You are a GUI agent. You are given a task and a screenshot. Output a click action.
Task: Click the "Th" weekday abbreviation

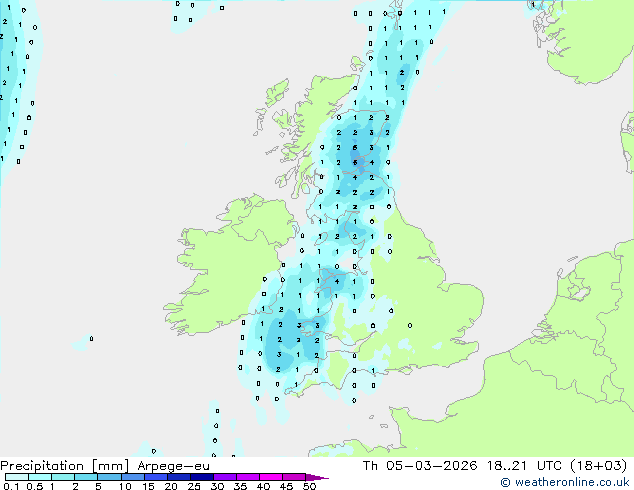coord(370,466)
